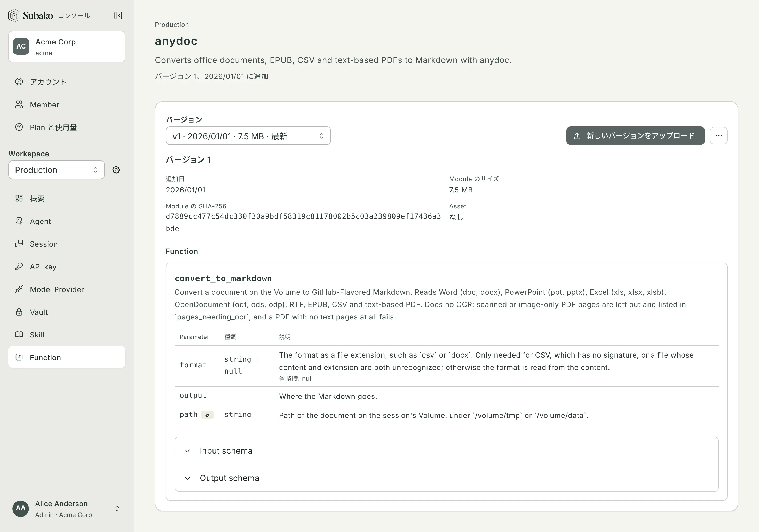
Task: Click the format parameter name
Action: (x=193, y=365)
